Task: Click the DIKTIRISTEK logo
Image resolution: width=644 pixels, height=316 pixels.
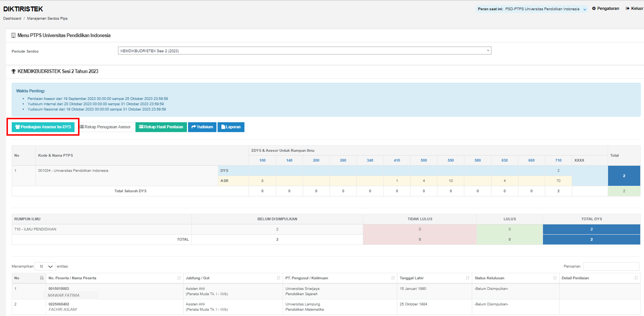Action: click(x=23, y=9)
